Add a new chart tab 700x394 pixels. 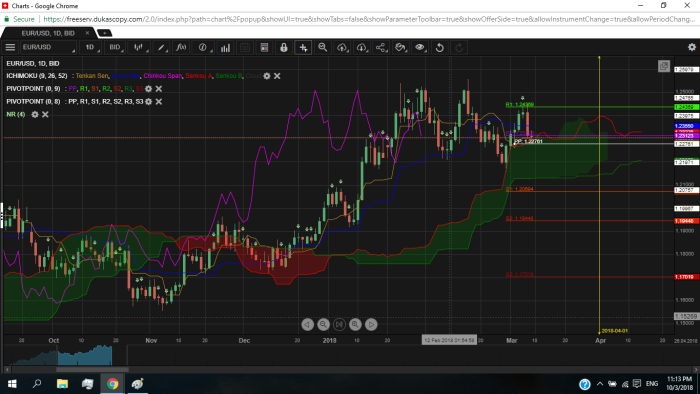click(x=104, y=33)
